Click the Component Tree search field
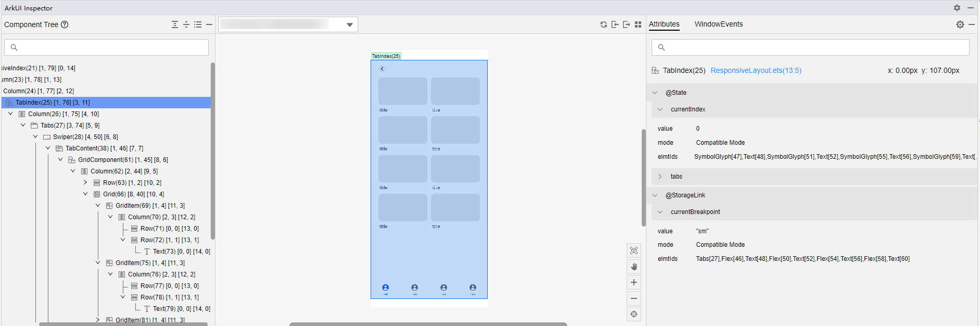This screenshot has height=326, width=980. [x=106, y=47]
